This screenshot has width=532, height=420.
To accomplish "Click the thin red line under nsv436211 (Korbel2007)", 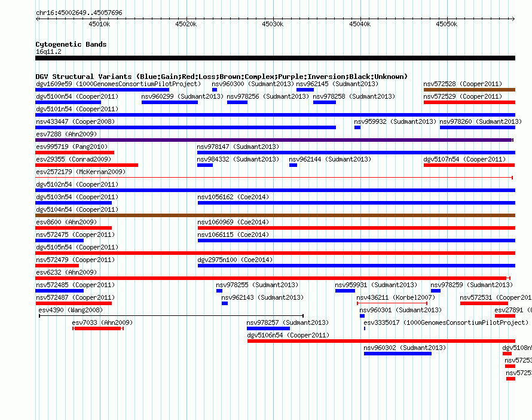I will click(392, 303).
